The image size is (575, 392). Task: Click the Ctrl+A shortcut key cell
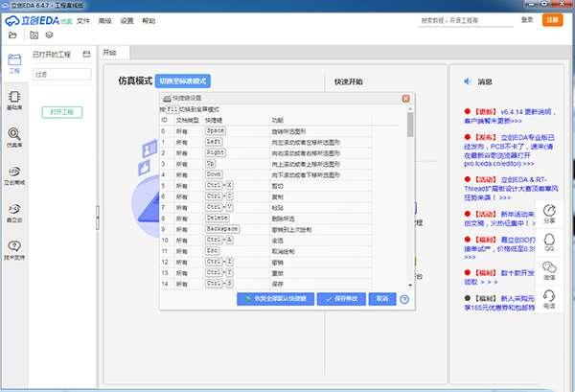tap(218, 240)
